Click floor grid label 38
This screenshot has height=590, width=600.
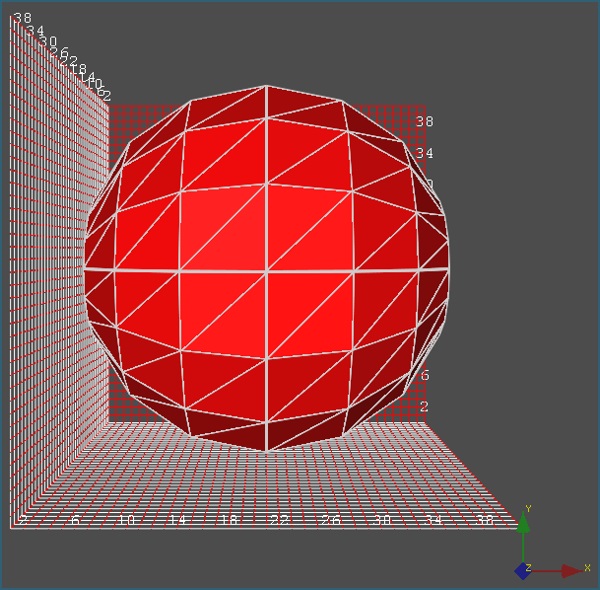tap(484, 521)
